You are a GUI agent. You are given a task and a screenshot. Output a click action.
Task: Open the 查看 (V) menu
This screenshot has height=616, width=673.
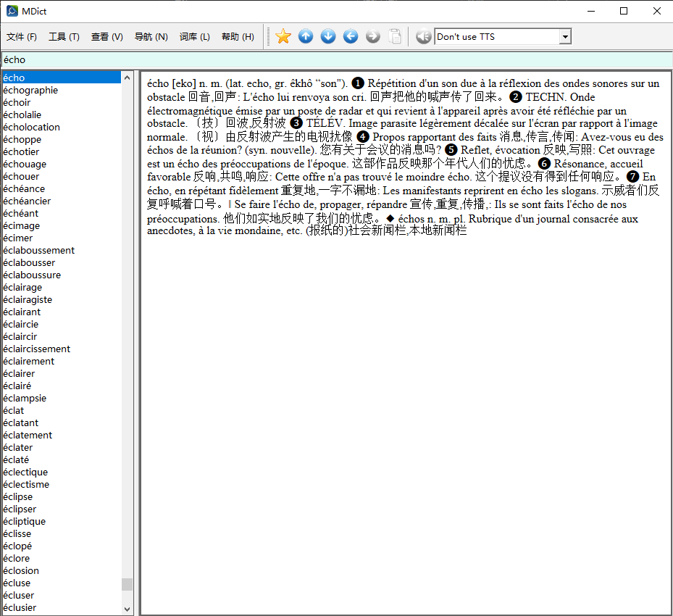coord(106,37)
